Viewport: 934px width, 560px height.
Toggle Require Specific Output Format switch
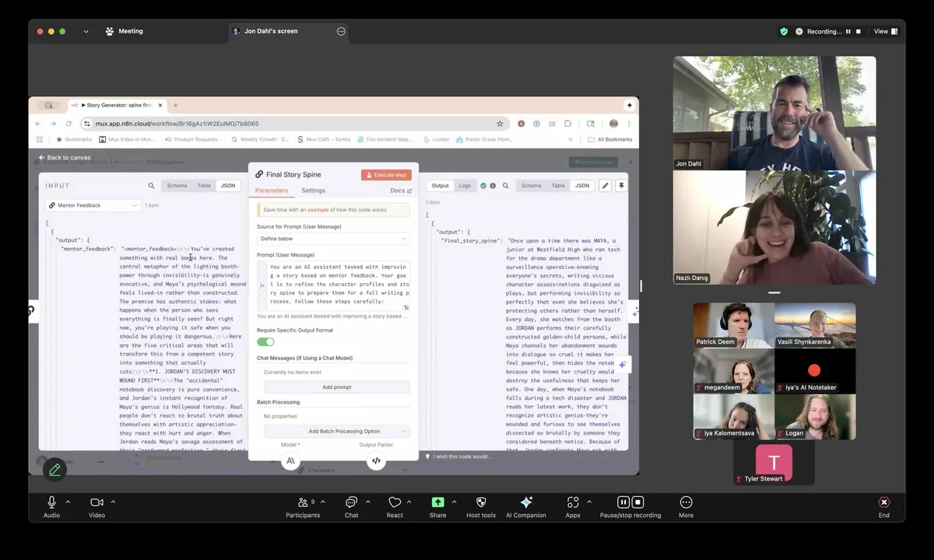(x=265, y=342)
